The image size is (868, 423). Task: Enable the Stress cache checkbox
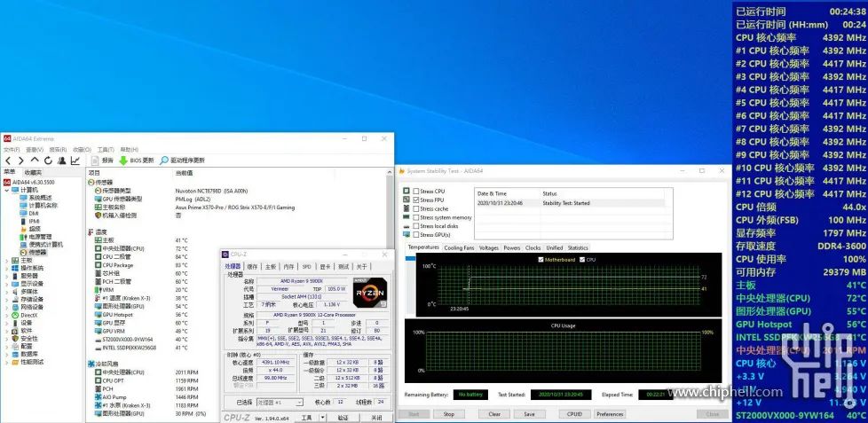pyautogui.click(x=415, y=209)
